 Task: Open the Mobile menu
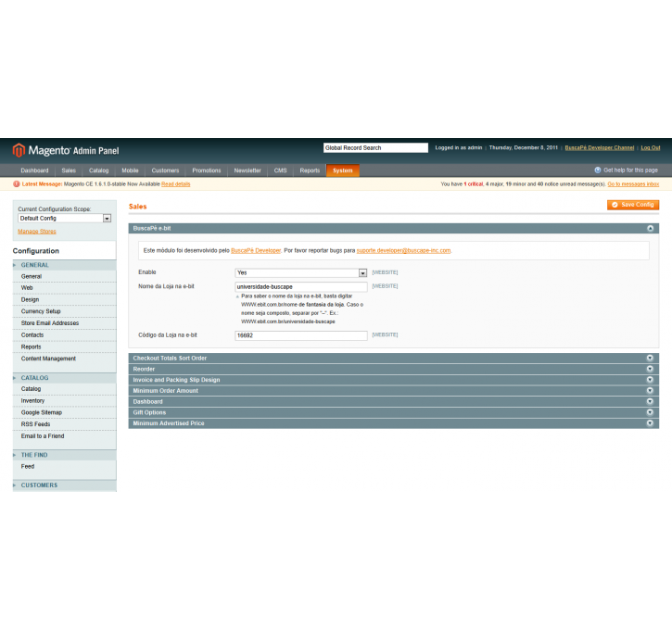point(131,170)
